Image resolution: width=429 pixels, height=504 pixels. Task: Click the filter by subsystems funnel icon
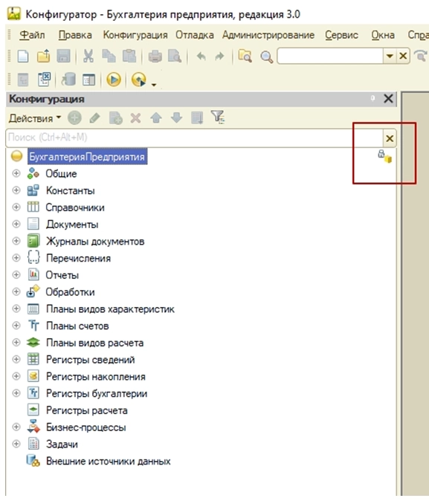218,117
